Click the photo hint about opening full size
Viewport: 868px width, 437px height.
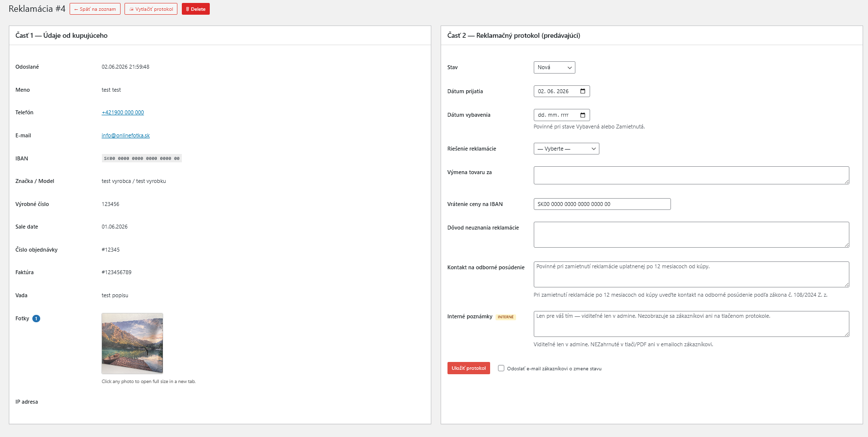click(x=149, y=382)
